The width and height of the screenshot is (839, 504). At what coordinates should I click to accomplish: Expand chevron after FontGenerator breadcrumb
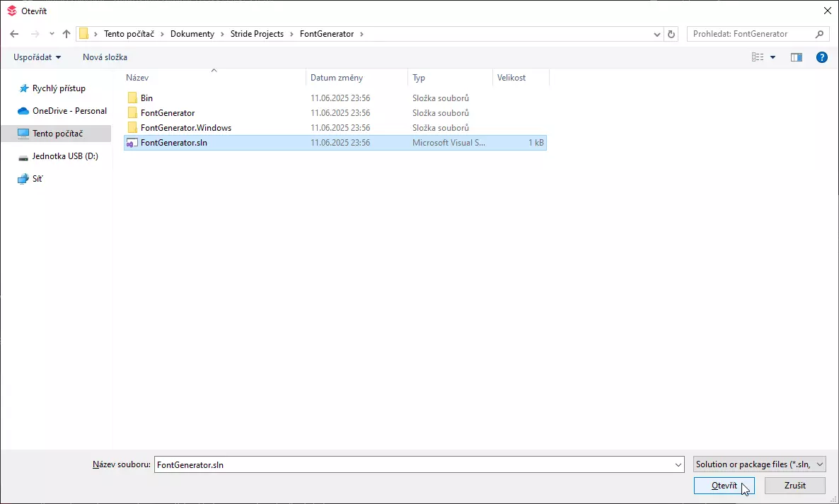pyautogui.click(x=361, y=34)
